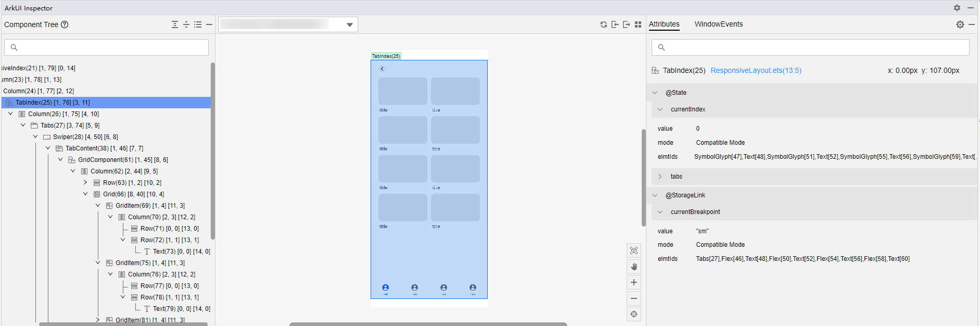Click the expand all tree nodes icon

(175, 24)
